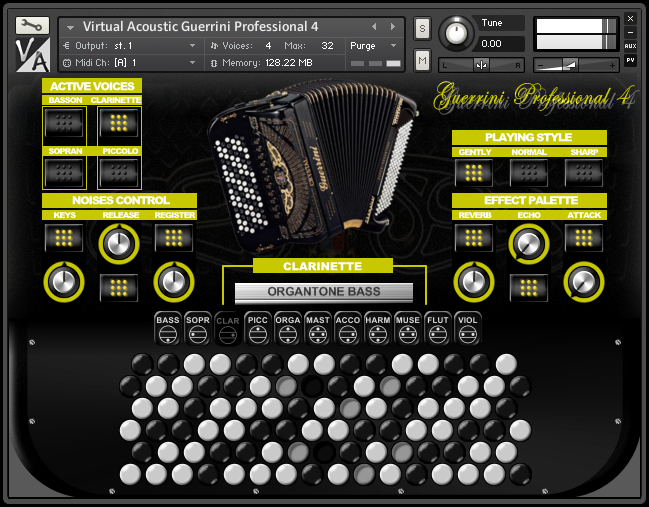Adjust the RELEASE noise knob
Screen dimensions: 649x507
click(119, 244)
